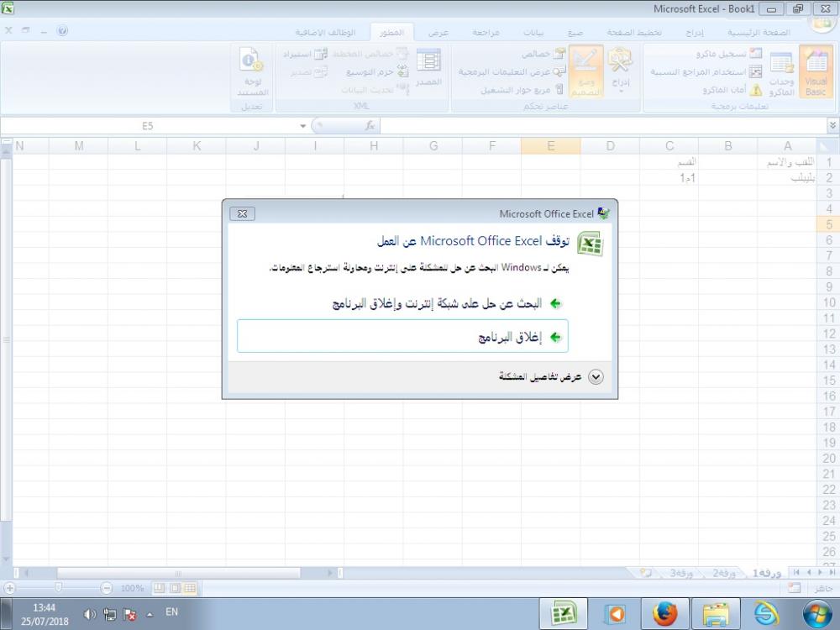
Task: Open the View tab (عرض)
Action: pyautogui.click(x=438, y=33)
